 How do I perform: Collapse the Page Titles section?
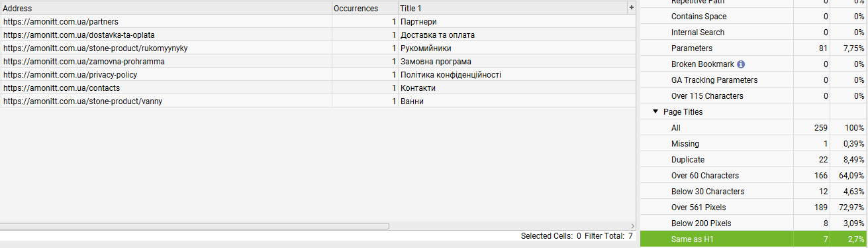tap(655, 112)
